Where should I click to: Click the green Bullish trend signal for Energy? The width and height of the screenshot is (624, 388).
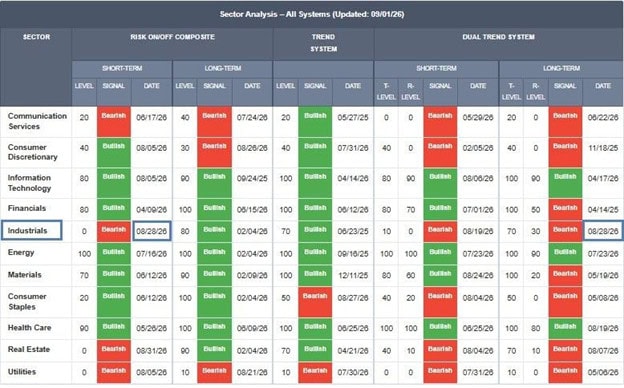315,253
